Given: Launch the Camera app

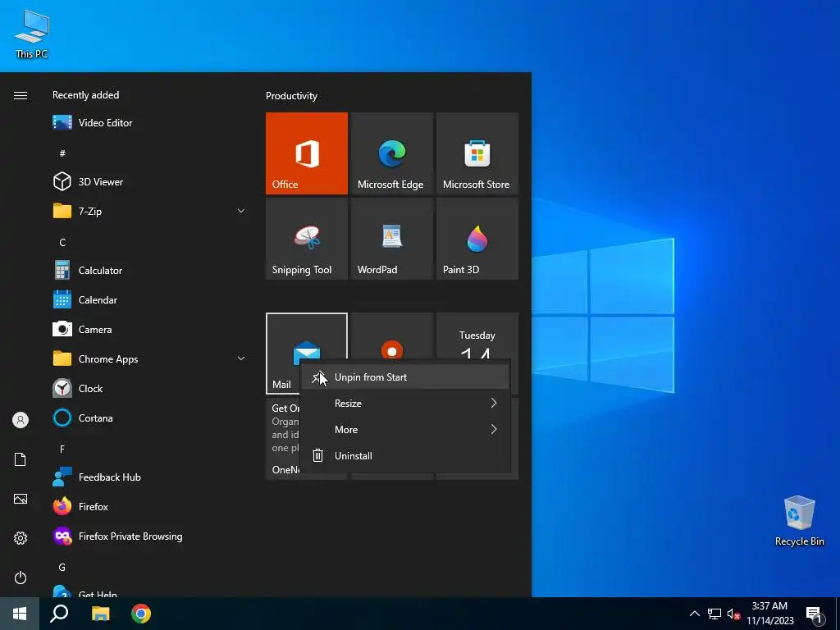Looking at the screenshot, I should coord(149,330).
